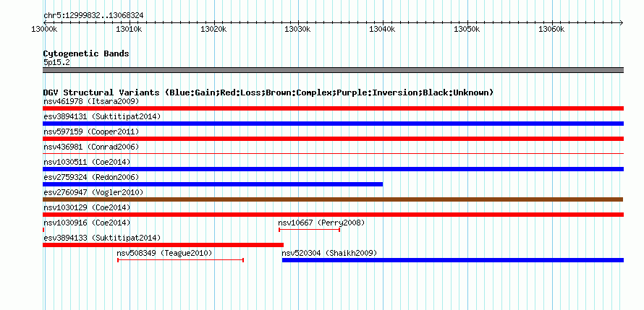644x310 pixels.
Task: Select the red esv3894133 loss bar
Action: coord(163,245)
